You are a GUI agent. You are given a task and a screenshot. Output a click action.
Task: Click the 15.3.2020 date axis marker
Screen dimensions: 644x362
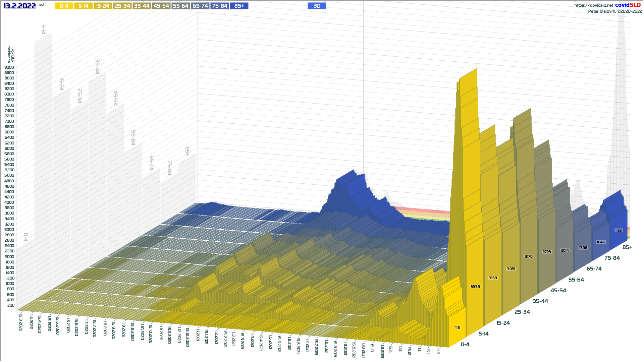[21, 322]
